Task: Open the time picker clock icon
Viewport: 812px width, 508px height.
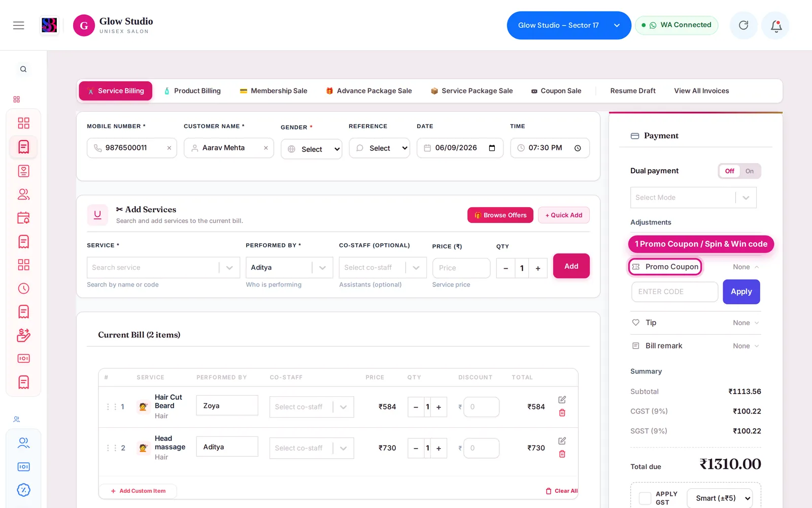Action: click(578, 148)
